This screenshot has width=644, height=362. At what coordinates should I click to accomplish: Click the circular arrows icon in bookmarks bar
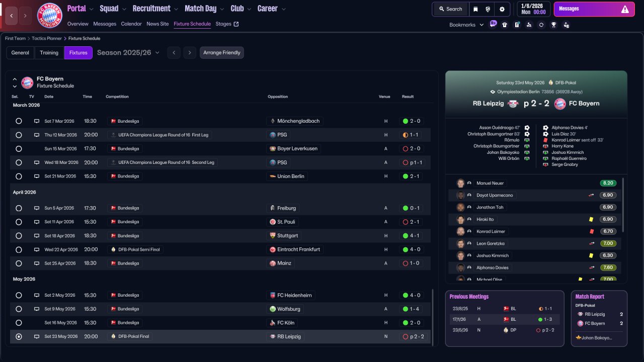pyautogui.click(x=541, y=25)
